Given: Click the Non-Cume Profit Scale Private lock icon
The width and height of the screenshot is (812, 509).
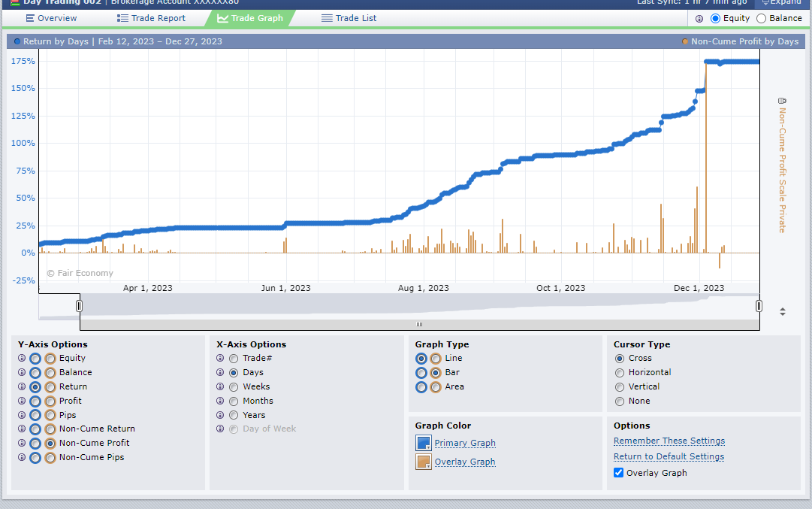Looking at the screenshot, I should pyautogui.click(x=783, y=101).
